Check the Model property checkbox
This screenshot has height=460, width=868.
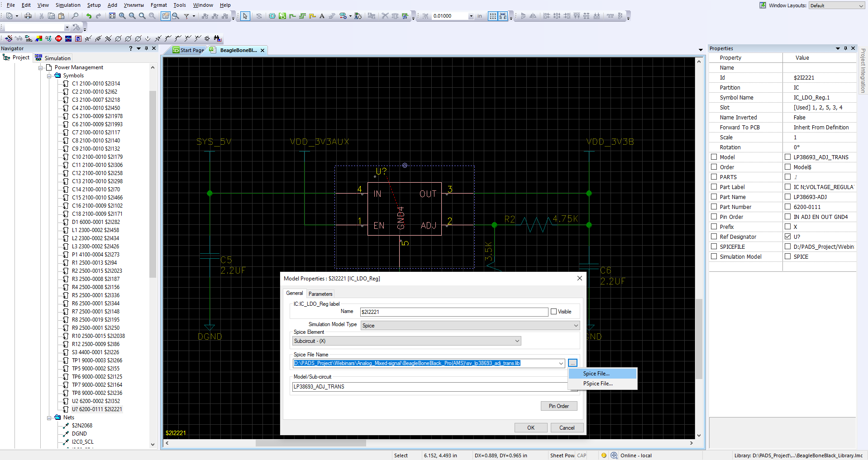tap(714, 157)
